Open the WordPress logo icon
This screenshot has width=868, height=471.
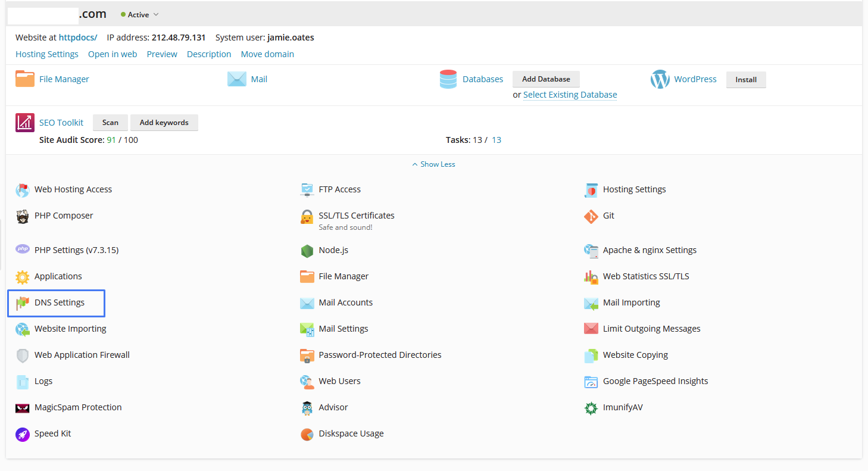click(660, 79)
